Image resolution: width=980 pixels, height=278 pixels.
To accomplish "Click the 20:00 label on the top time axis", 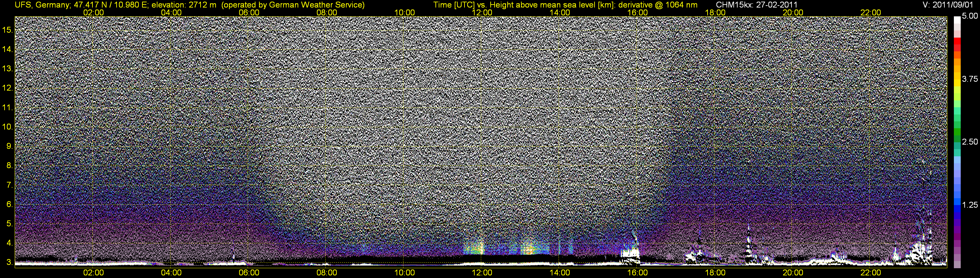I will pos(793,12).
